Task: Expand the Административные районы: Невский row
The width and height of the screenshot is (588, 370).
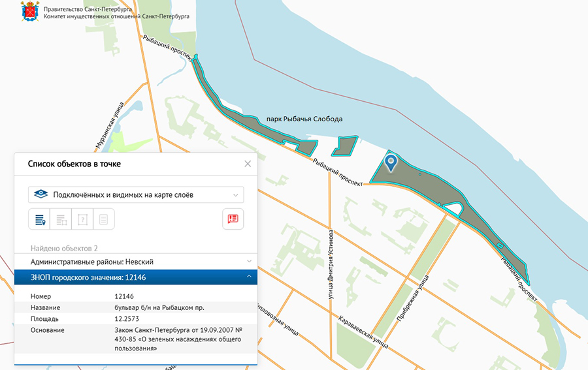Action: [136, 262]
